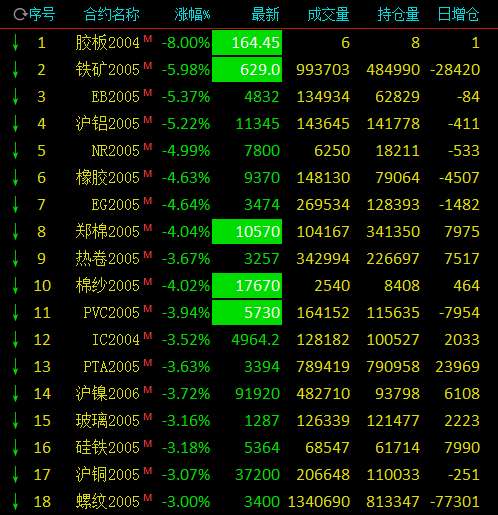
Task: Click the highlighted latest price 10570
Action: tap(247, 232)
